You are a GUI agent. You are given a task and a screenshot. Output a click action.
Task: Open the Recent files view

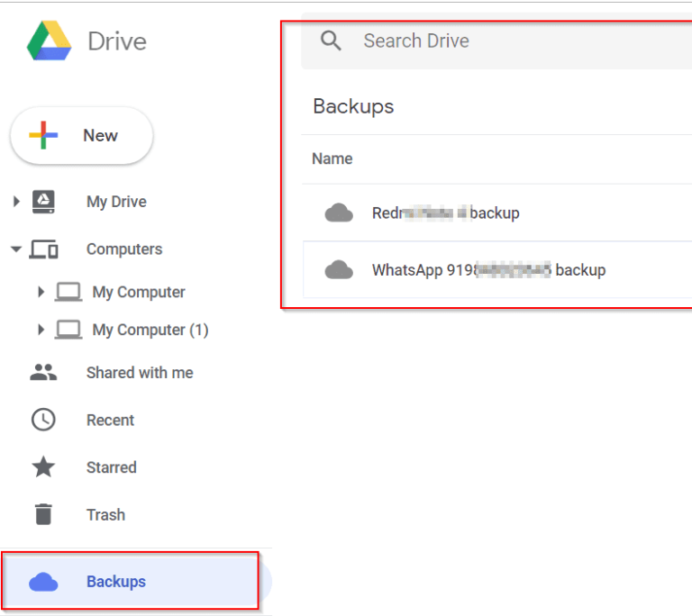(x=110, y=420)
